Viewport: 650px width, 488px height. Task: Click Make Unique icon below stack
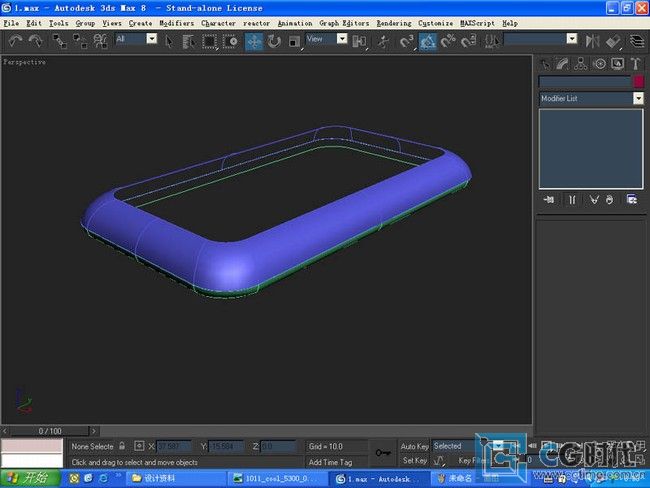point(594,200)
